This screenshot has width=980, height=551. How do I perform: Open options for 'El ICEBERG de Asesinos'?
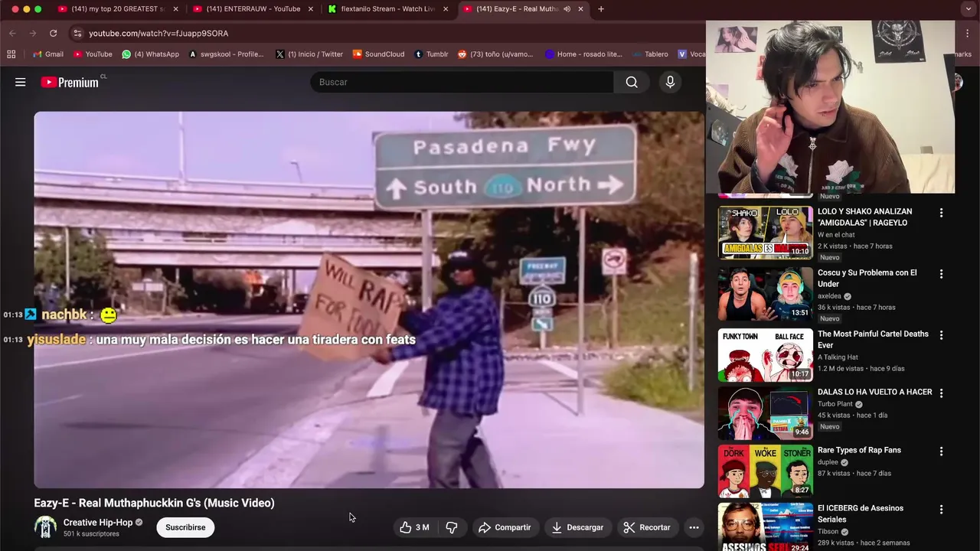[x=942, y=510]
